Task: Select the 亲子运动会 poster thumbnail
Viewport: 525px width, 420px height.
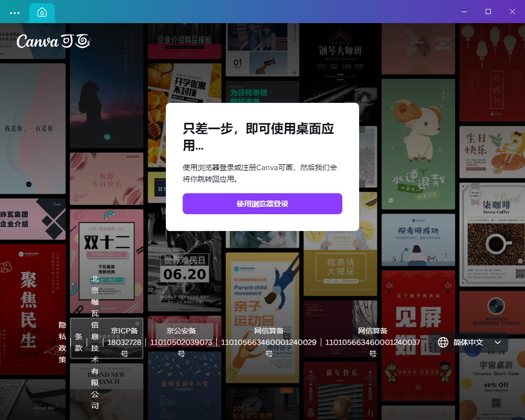Action: [x=262, y=318]
